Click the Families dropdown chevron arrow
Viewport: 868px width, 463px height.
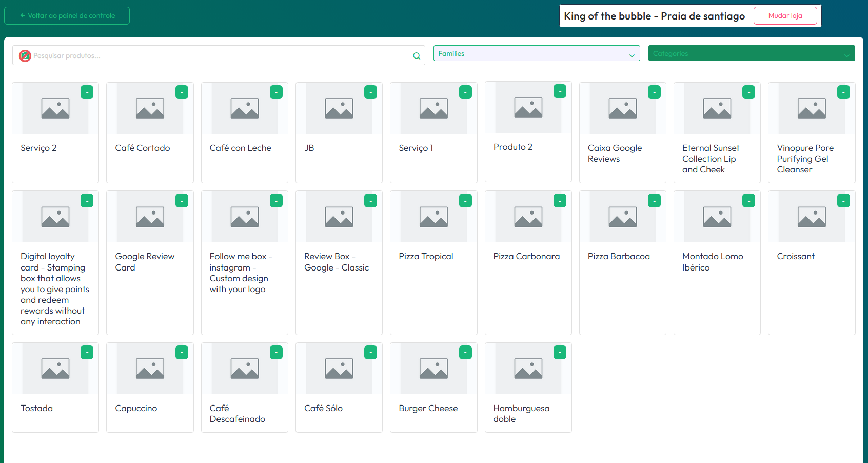pos(632,55)
